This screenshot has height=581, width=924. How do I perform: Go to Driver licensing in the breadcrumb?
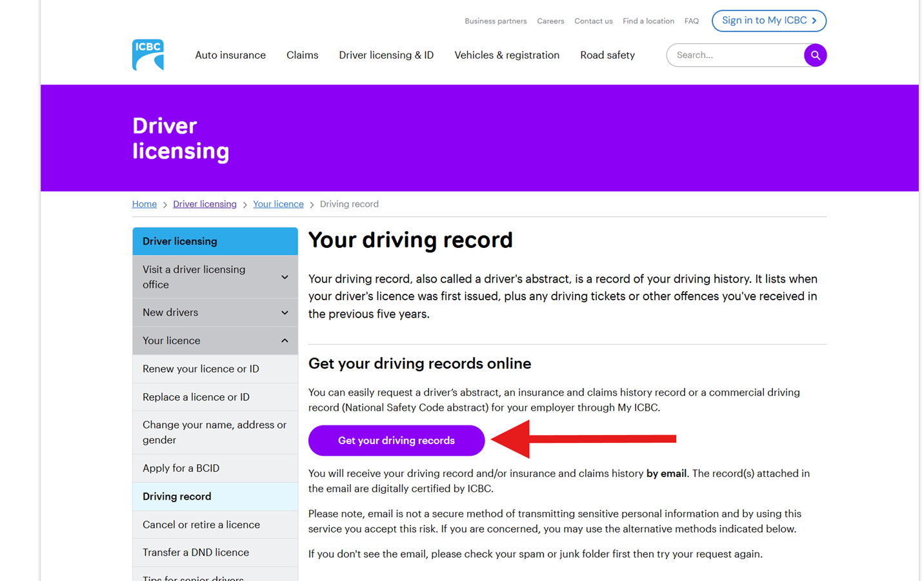pyautogui.click(x=205, y=204)
